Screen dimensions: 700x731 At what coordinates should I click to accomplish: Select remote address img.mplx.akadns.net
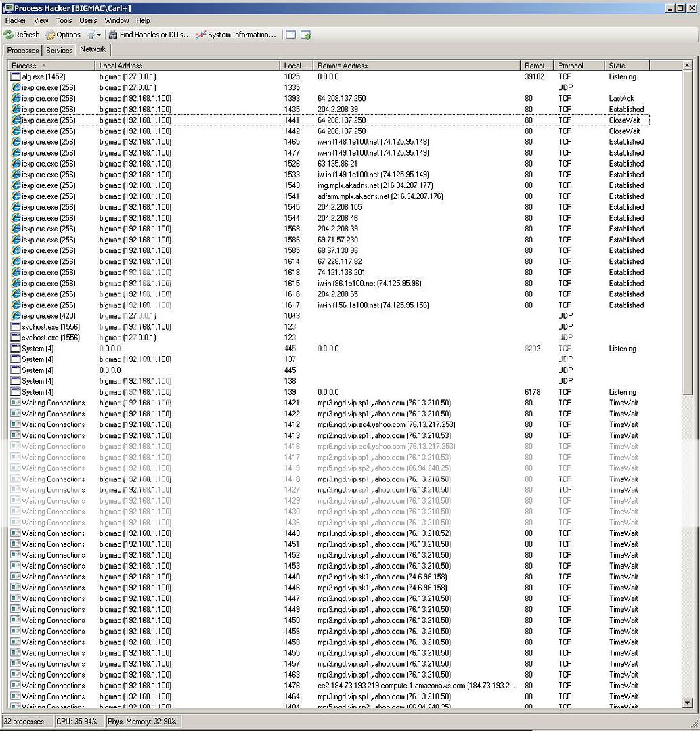(x=375, y=185)
